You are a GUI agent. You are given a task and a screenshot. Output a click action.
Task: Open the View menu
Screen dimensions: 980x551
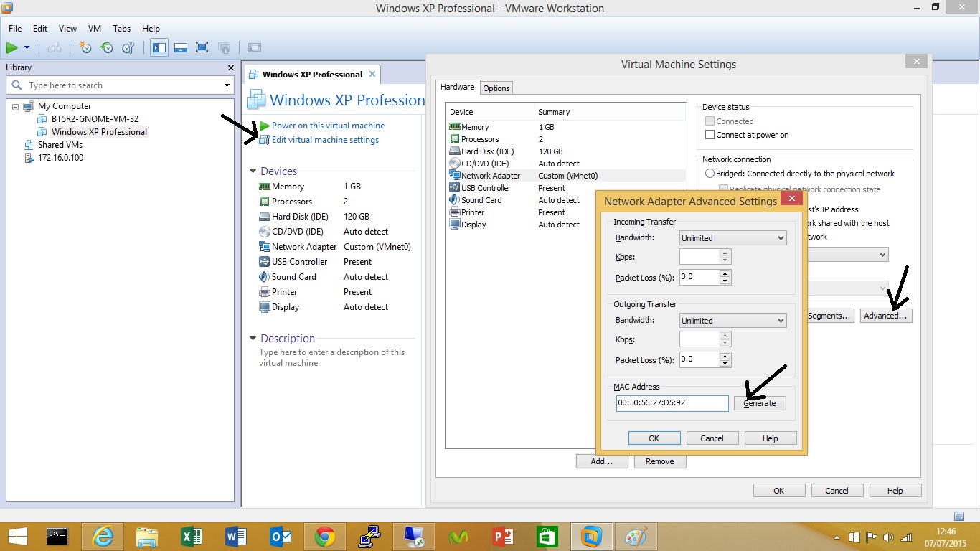[x=67, y=29]
